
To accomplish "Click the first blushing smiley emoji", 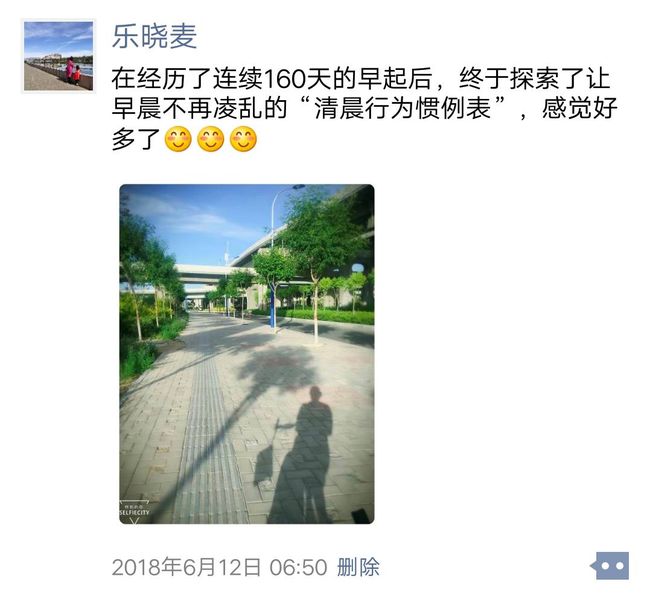I will pyautogui.click(x=178, y=139).
